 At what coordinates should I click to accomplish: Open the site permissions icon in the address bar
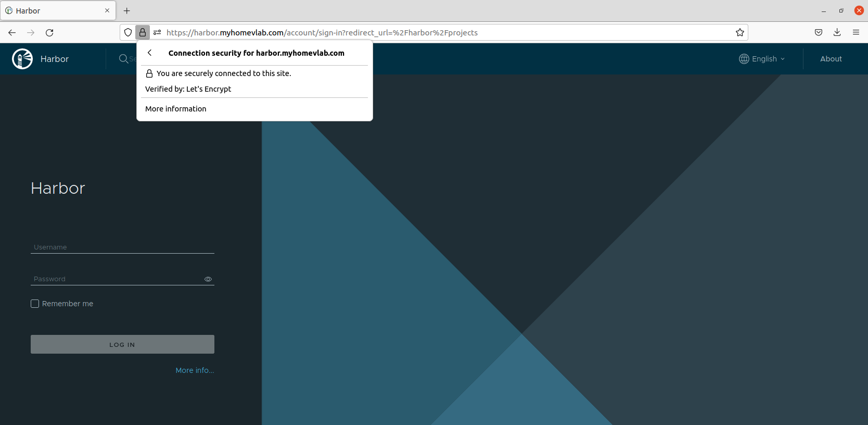tap(157, 32)
